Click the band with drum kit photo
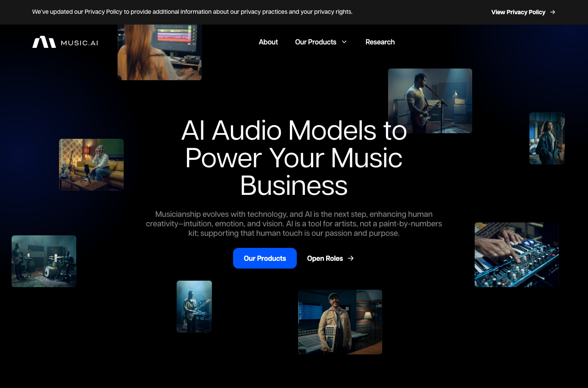 [44, 261]
